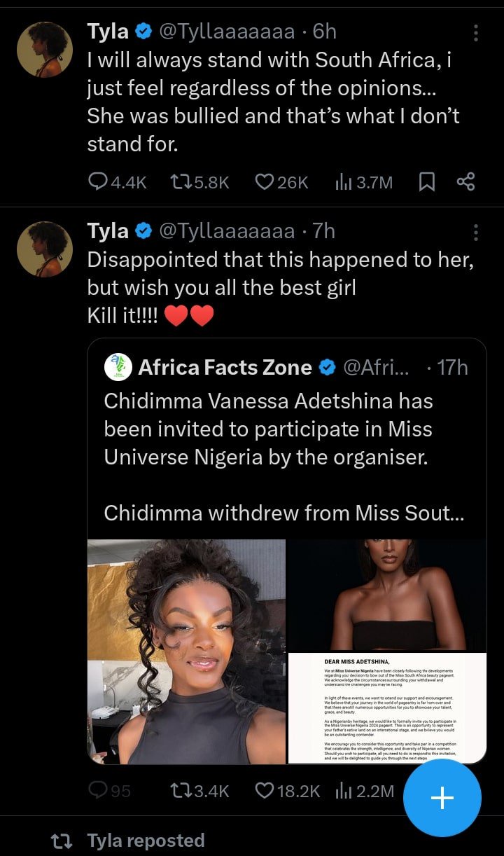Open the Africa Facts Zone avatar icon
The width and height of the screenshot is (504, 856).
pos(118,367)
